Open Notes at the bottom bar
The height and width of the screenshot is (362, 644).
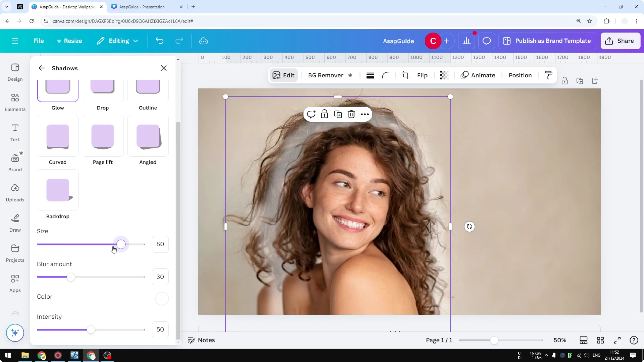(x=201, y=340)
